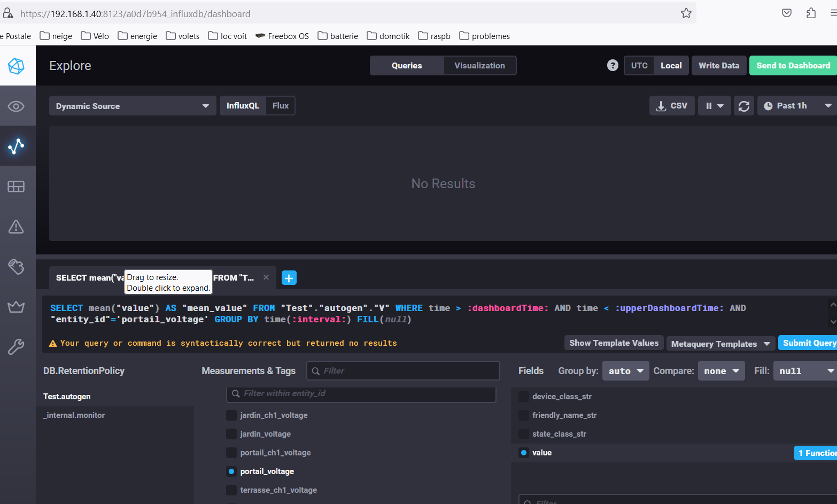Check the jardin_voltage tag value
The height and width of the screenshot is (504, 837).
pyautogui.click(x=231, y=434)
